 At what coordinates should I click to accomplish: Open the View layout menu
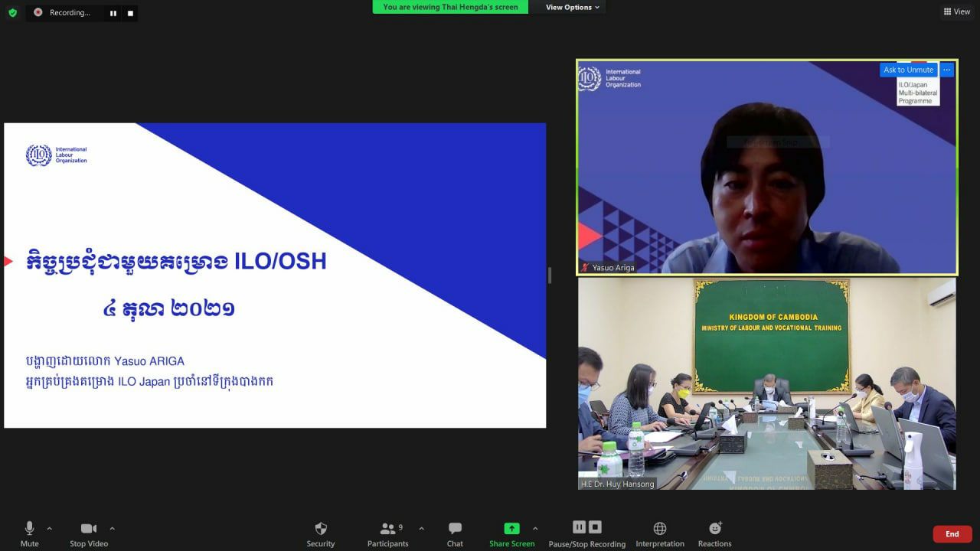tap(957, 11)
